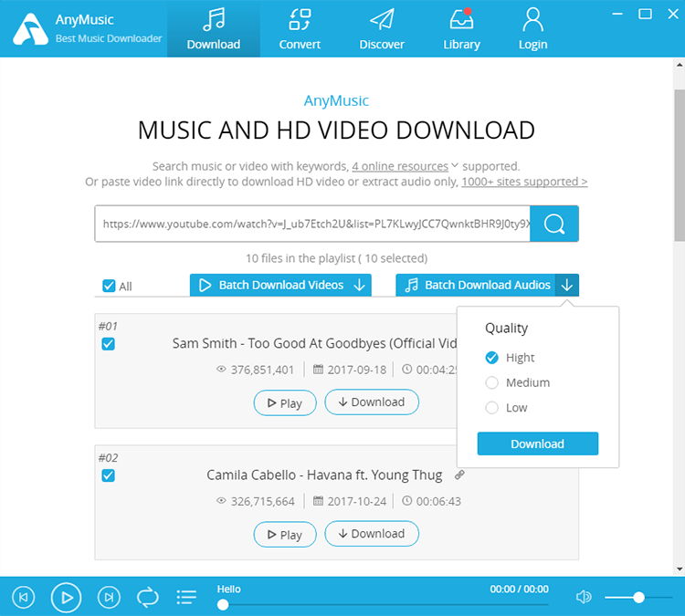Expand Batch Download Videos arrow
The image size is (685, 616).
(360, 285)
